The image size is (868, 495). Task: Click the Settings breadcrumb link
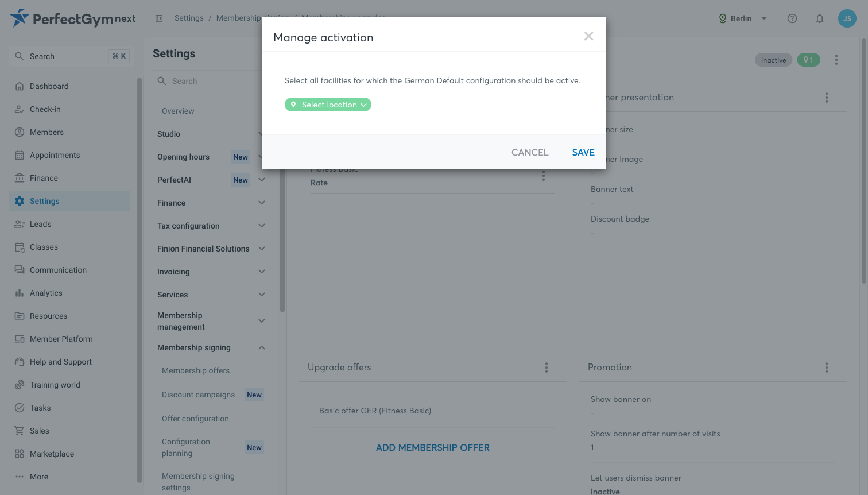click(189, 18)
